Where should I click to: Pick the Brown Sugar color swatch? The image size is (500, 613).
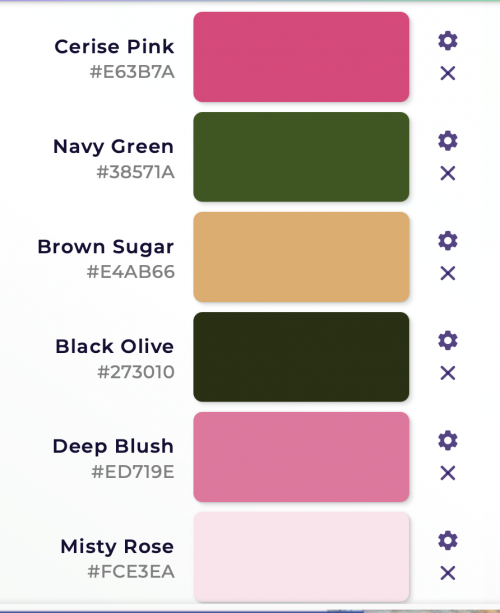[301, 257]
